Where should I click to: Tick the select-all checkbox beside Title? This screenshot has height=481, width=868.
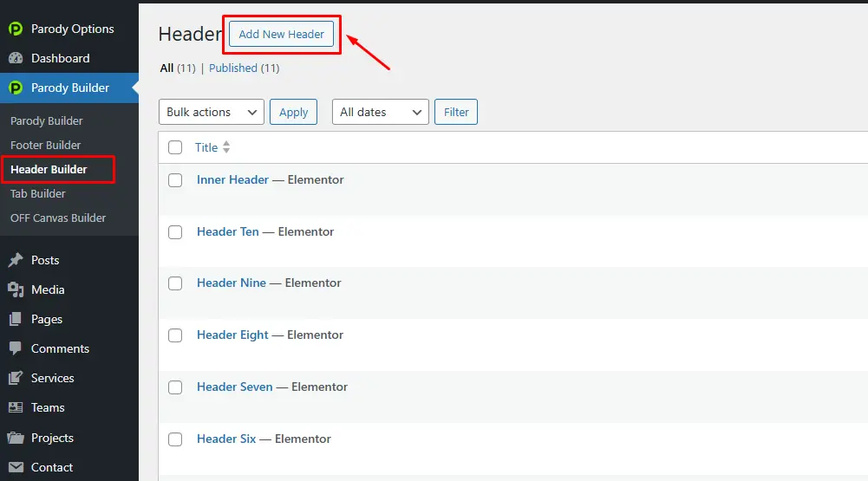coord(175,147)
